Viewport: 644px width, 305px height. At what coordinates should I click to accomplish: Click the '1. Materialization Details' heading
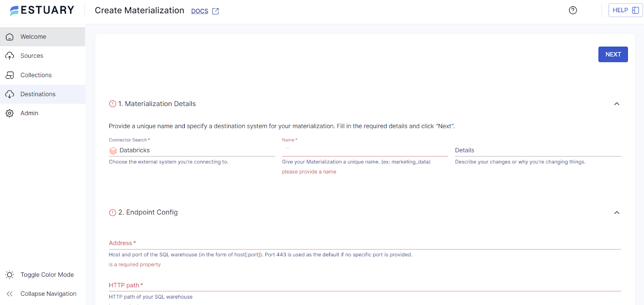157,104
